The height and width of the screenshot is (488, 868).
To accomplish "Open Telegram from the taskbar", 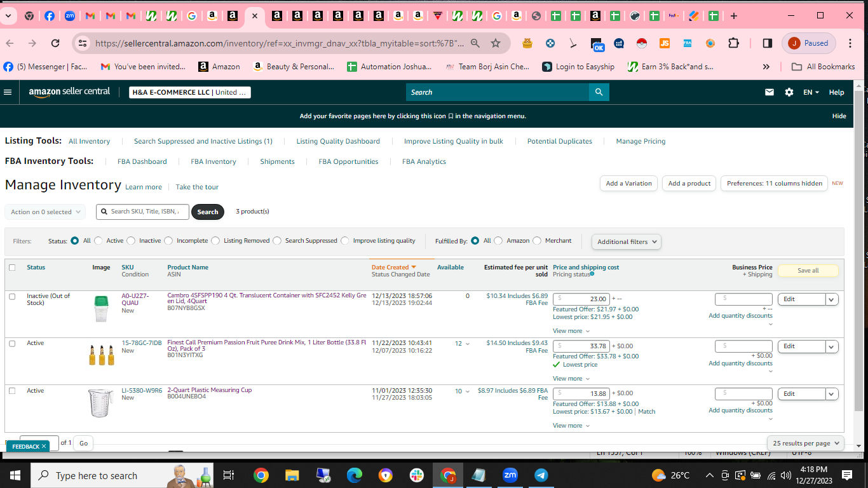I will point(541,475).
